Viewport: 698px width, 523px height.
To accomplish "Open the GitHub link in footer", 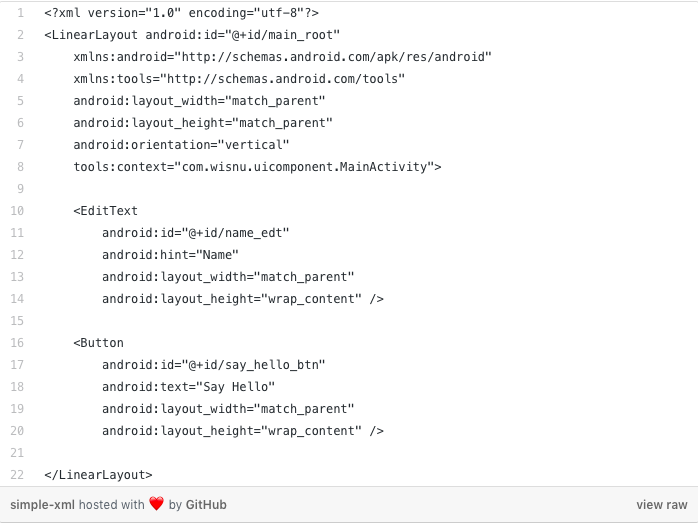I will click(x=206, y=505).
